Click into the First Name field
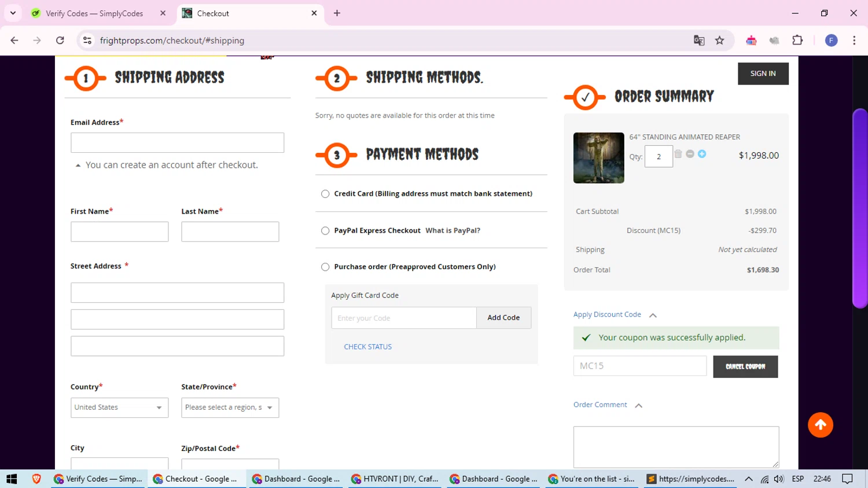Image resolution: width=868 pixels, height=488 pixels. pos(120,232)
